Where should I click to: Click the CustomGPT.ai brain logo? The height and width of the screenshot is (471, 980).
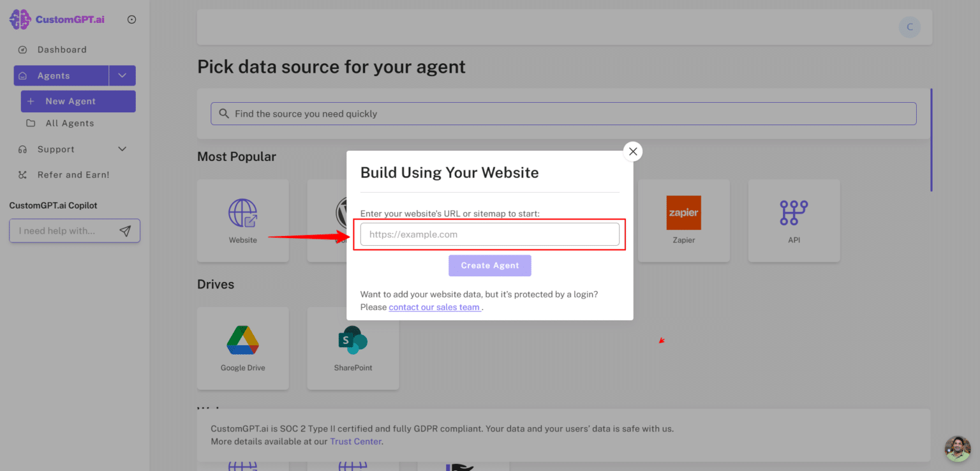[20, 20]
